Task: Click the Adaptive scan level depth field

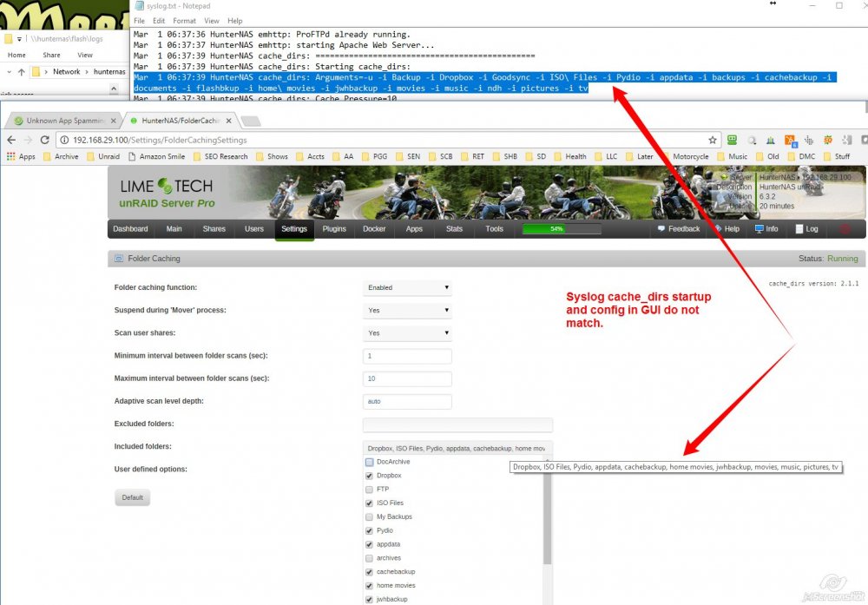Action: (x=407, y=401)
